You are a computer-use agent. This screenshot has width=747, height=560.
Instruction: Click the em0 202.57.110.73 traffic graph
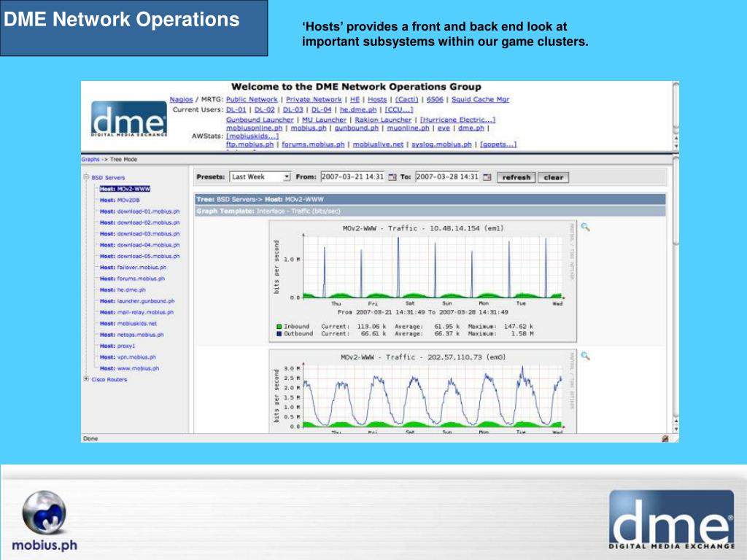click(423, 391)
